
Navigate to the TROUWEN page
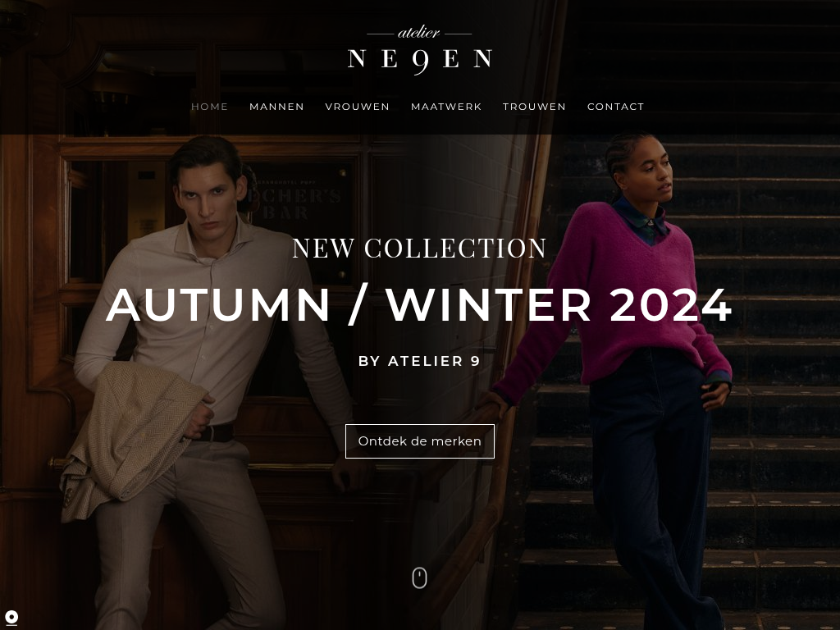pyautogui.click(x=534, y=107)
